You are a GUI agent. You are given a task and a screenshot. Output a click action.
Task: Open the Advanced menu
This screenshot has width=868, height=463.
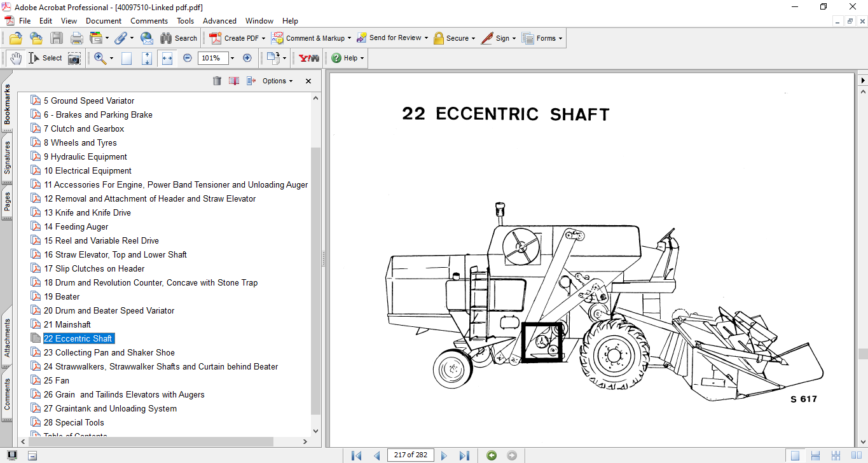point(219,21)
